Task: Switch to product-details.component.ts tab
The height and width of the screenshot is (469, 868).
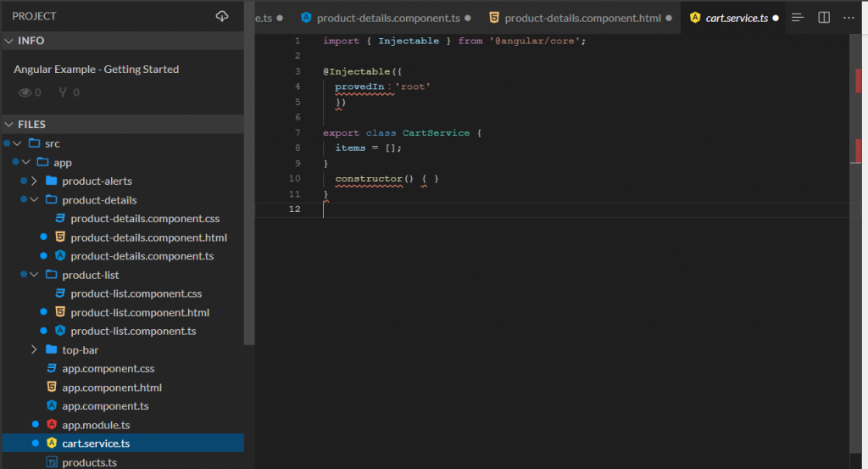Action: pos(386,18)
